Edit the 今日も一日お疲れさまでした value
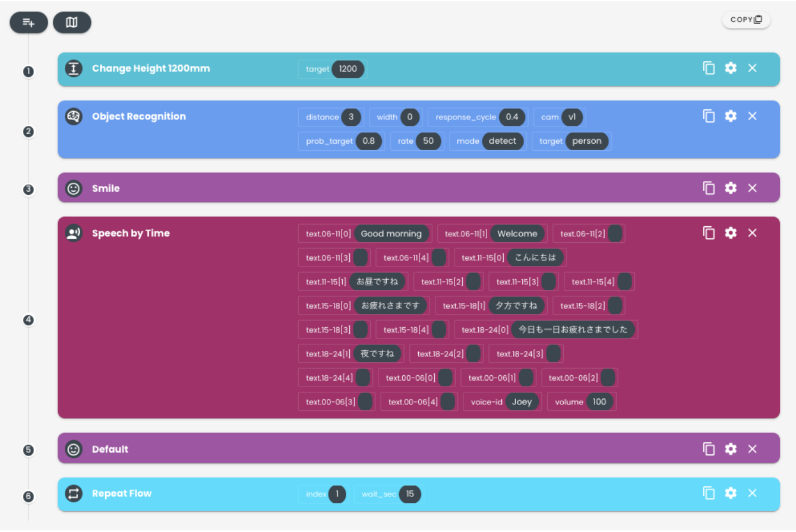 pyautogui.click(x=573, y=330)
